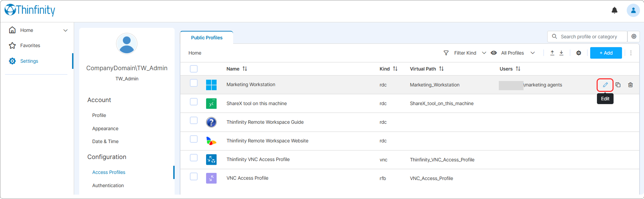Sort by Users column arrows
This screenshot has height=199, width=644.
[x=518, y=69]
